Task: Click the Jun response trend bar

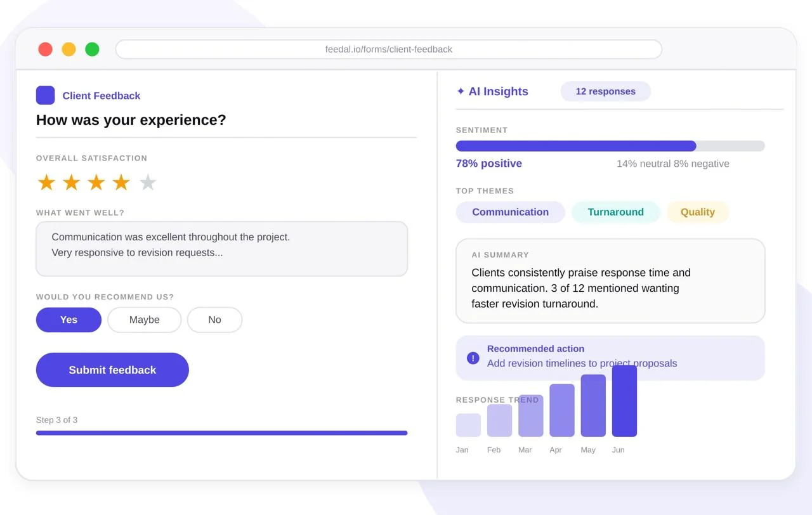Action: 624,401
